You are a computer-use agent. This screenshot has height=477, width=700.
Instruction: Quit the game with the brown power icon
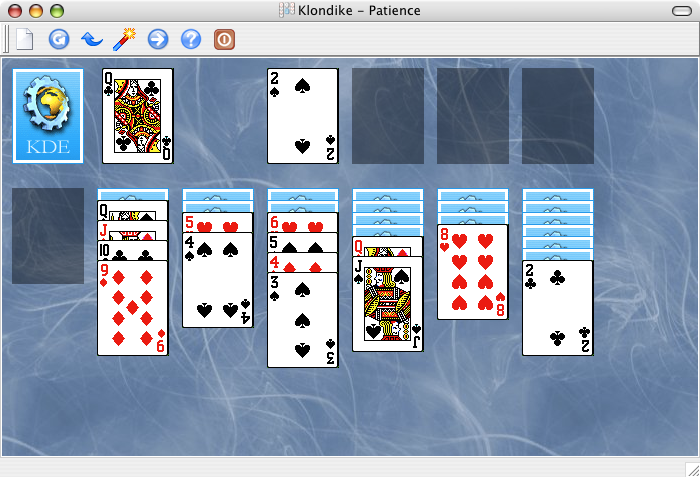(x=224, y=39)
